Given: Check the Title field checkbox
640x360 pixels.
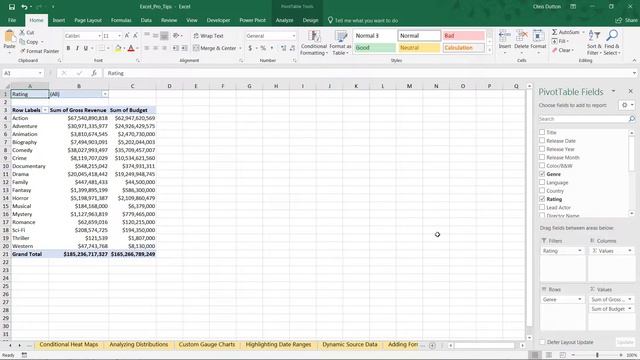Looking at the screenshot, I should 542,132.
